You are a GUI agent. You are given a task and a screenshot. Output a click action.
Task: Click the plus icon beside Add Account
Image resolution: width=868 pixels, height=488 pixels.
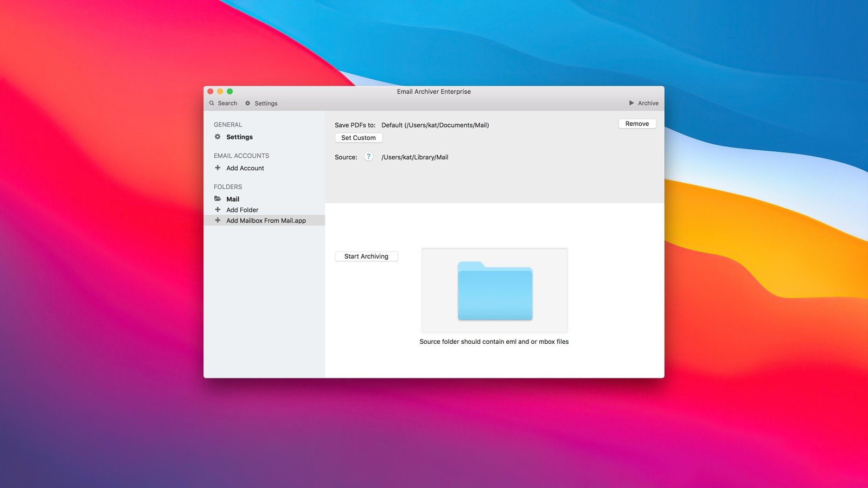218,168
